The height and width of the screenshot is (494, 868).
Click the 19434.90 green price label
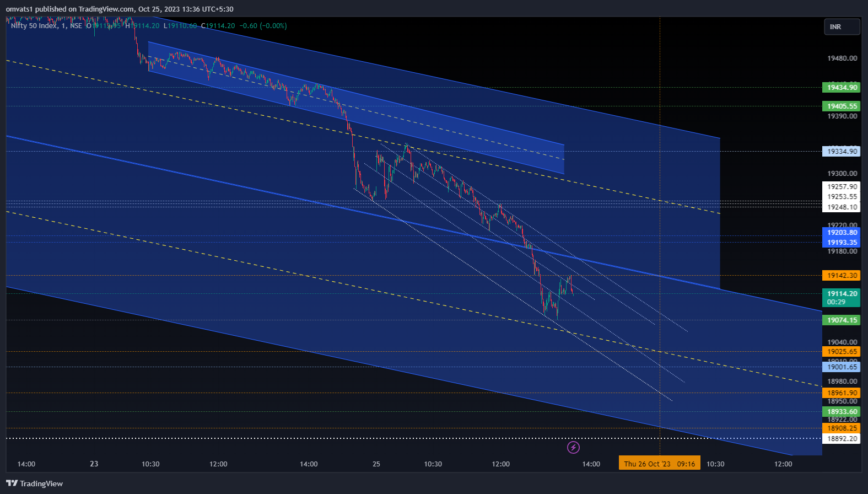click(841, 88)
